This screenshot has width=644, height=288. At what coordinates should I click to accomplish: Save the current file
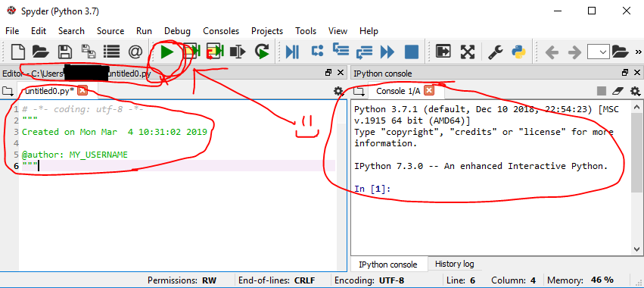pyautogui.click(x=64, y=52)
